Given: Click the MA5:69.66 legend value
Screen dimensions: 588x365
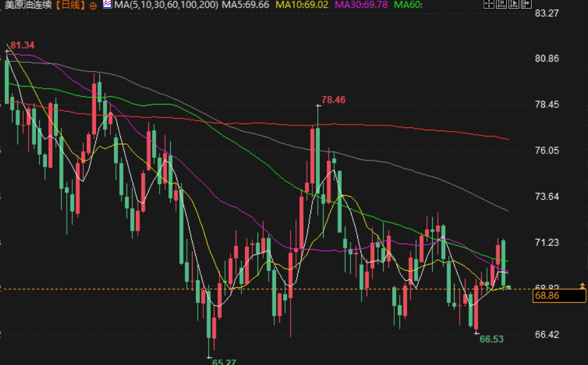Looking at the screenshot, I should [x=245, y=5].
